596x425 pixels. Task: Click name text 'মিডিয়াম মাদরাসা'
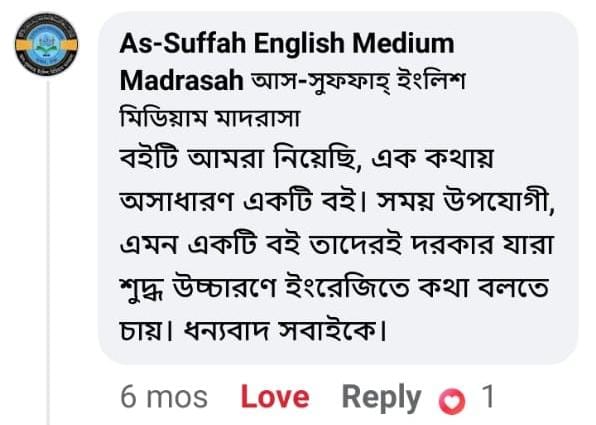coord(210,119)
